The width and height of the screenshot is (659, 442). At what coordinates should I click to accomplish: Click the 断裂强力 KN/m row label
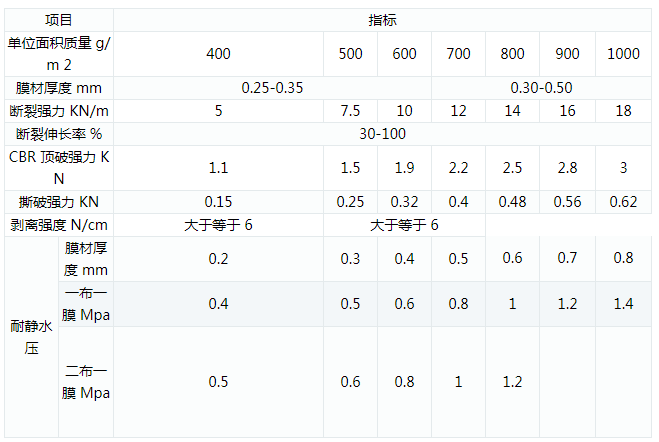point(59,111)
